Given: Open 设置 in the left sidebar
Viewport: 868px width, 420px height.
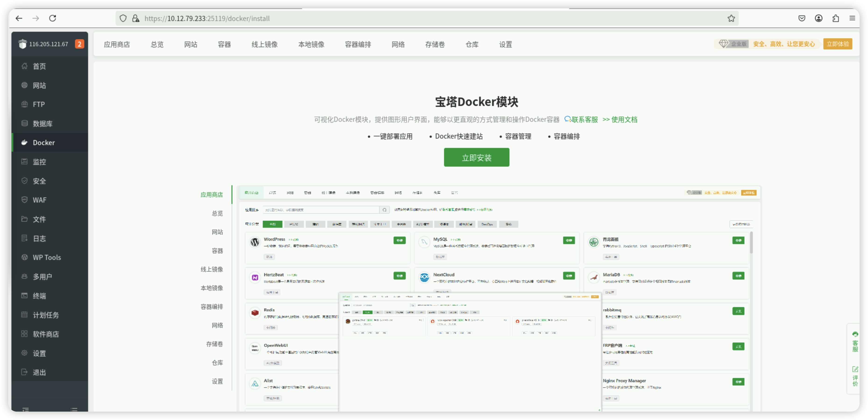Looking at the screenshot, I should (x=50, y=353).
